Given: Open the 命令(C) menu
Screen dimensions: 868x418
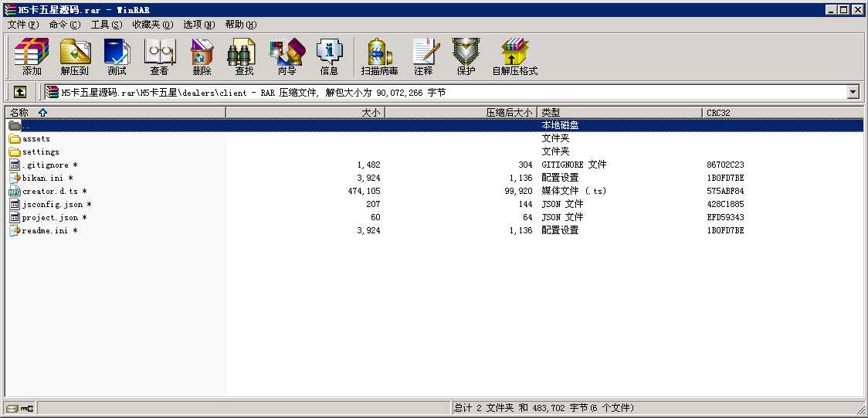Looking at the screenshot, I should click(x=65, y=25).
